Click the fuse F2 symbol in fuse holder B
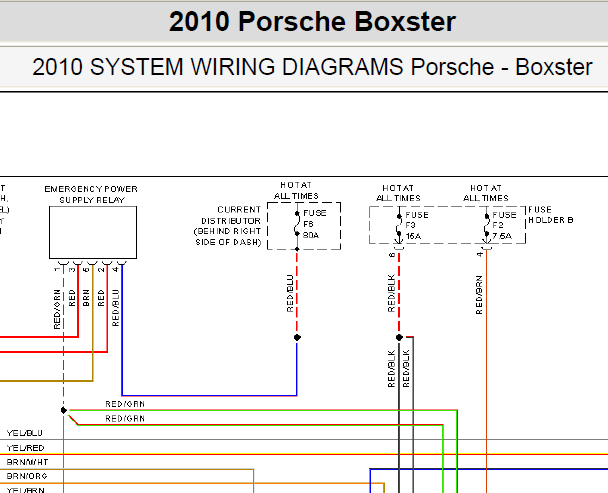Image resolution: width=608 pixels, height=493 pixels. [x=487, y=225]
